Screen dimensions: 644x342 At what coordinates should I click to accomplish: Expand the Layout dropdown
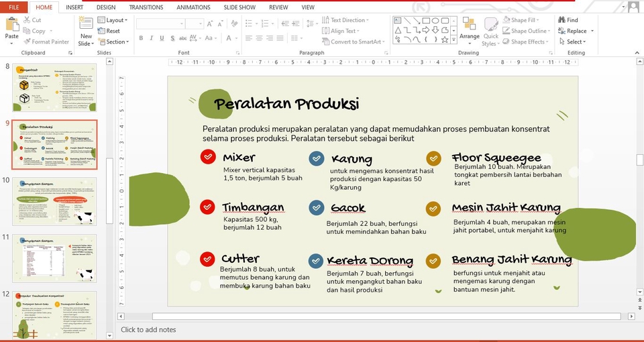(113, 19)
